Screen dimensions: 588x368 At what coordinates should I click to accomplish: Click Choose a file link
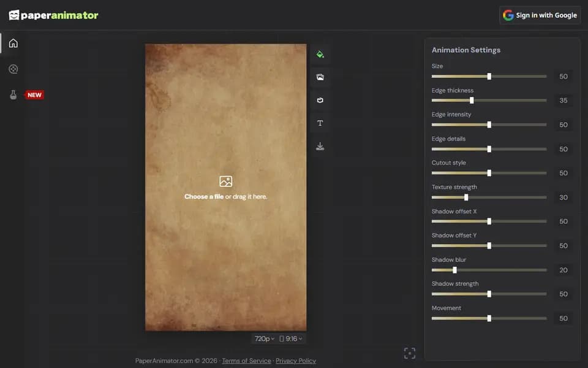coord(204,196)
